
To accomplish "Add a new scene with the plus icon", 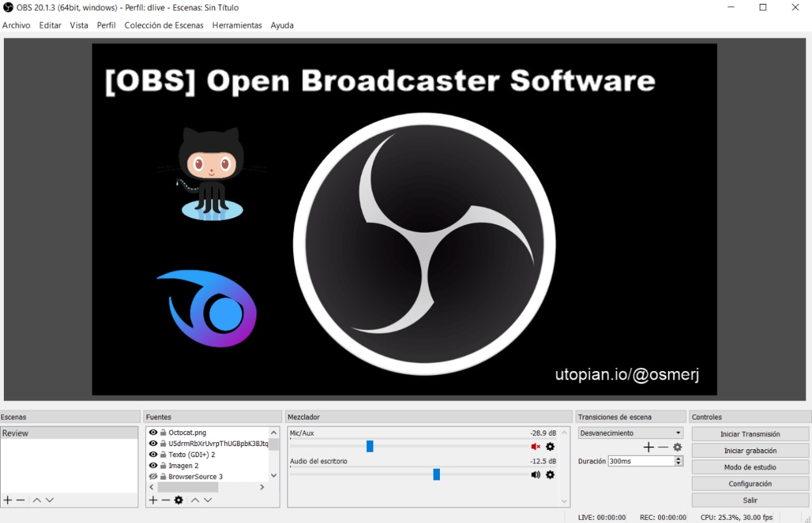I will point(8,500).
